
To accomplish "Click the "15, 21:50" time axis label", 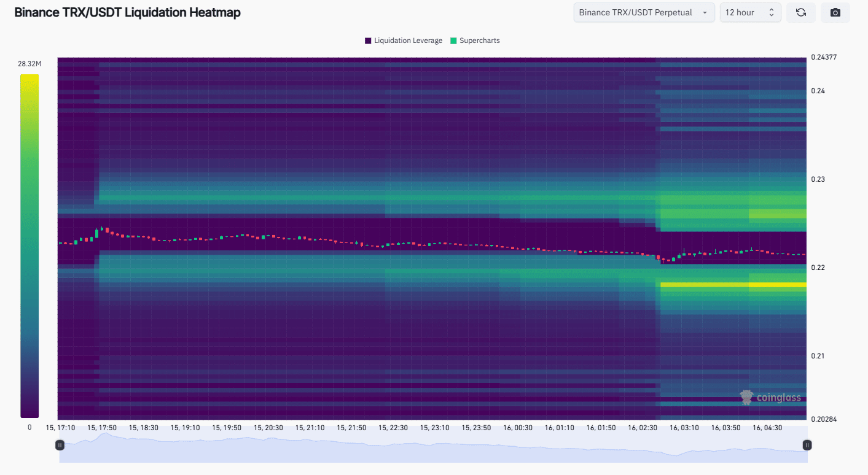I will (352, 427).
